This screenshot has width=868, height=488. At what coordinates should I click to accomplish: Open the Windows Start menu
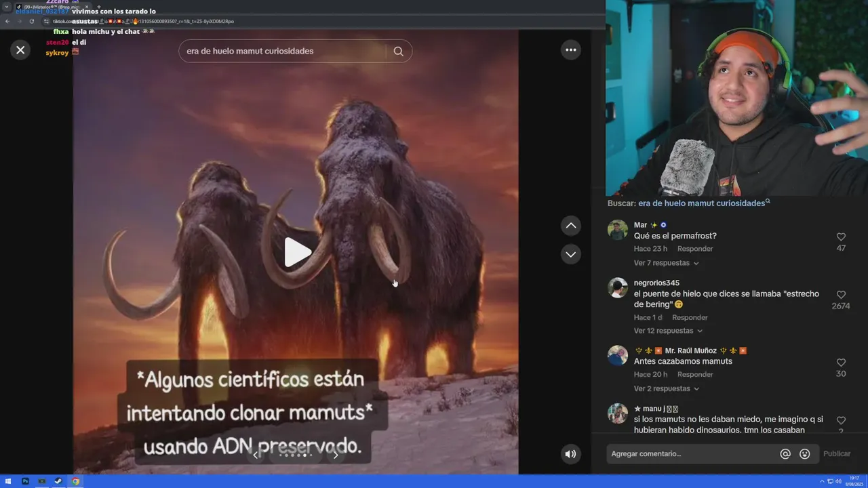point(8,481)
